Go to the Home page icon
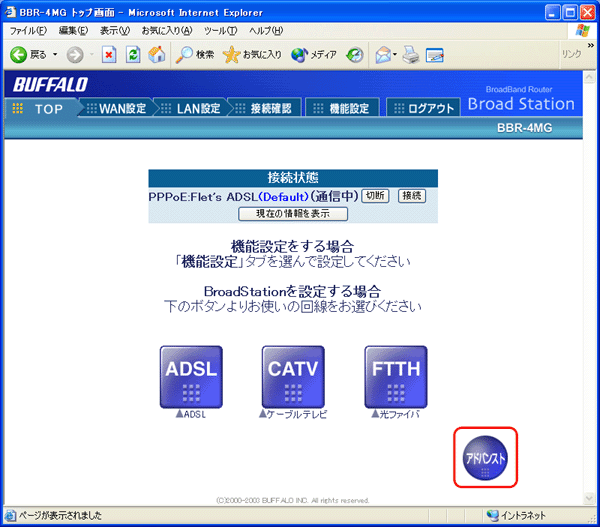The image size is (600, 527). pos(157,55)
